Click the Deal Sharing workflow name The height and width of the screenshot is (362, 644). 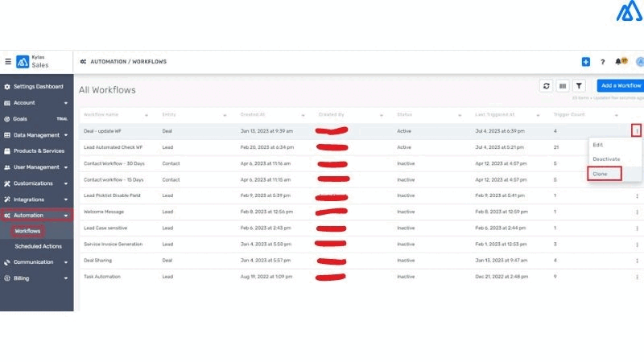[x=97, y=261]
